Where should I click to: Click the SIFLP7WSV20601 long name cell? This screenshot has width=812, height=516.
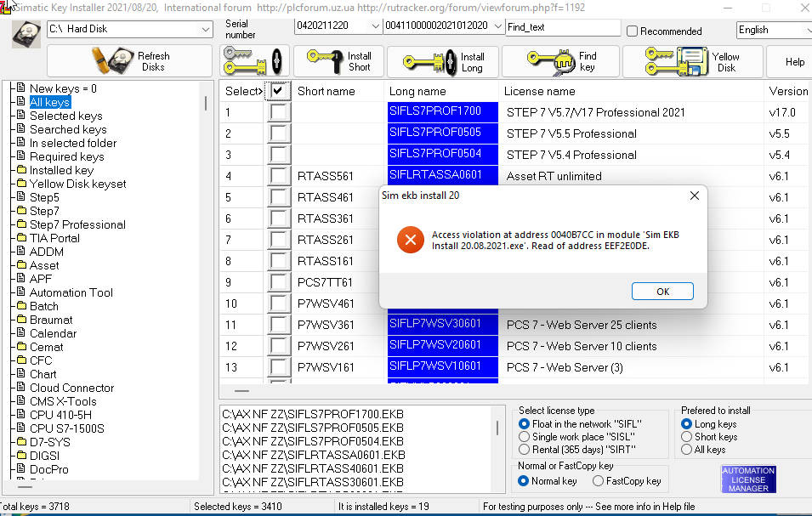(443, 345)
